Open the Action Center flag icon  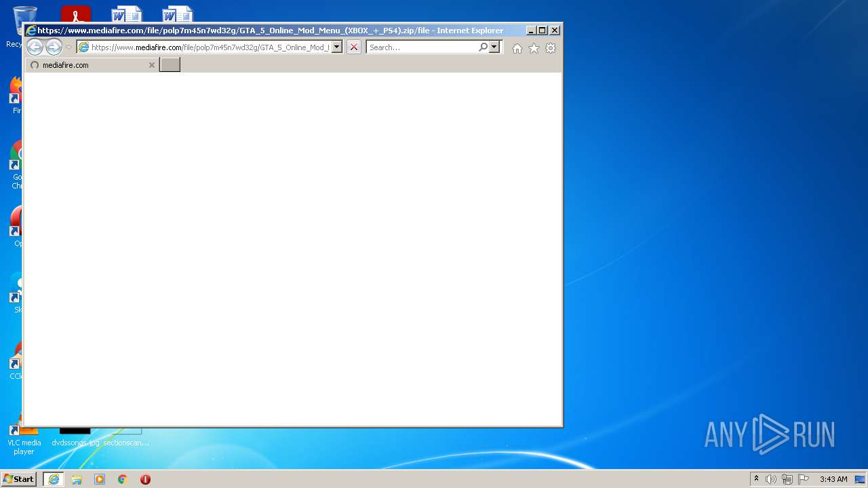coord(804,479)
